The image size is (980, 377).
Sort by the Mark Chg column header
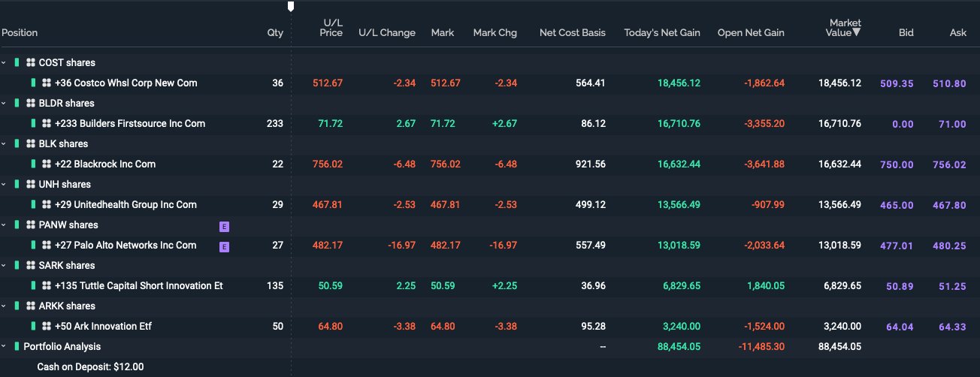495,33
